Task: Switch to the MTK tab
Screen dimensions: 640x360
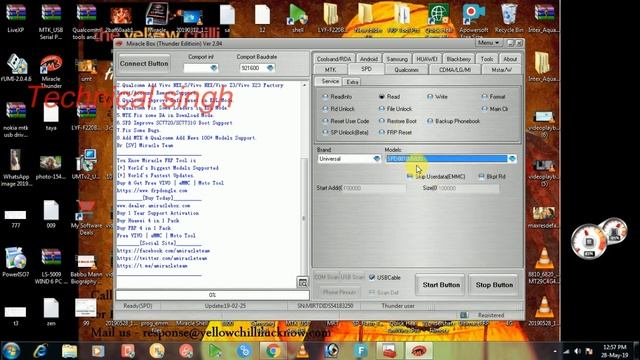Action: point(331,70)
